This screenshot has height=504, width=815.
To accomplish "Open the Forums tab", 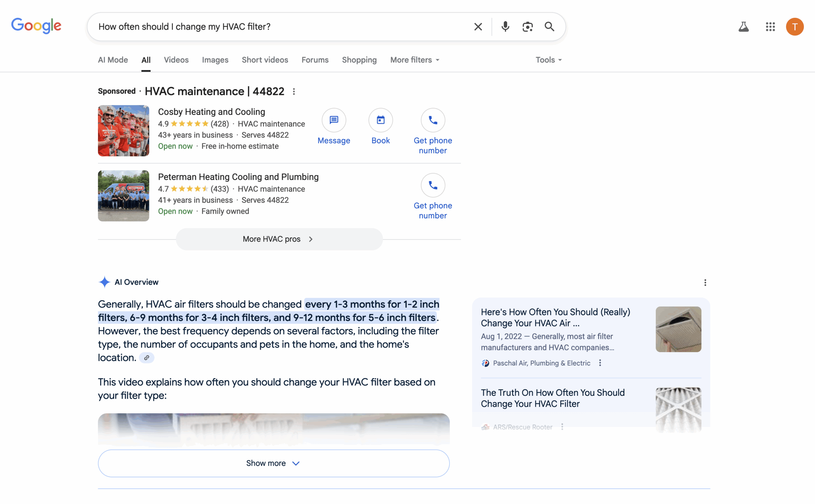I will 315,60.
